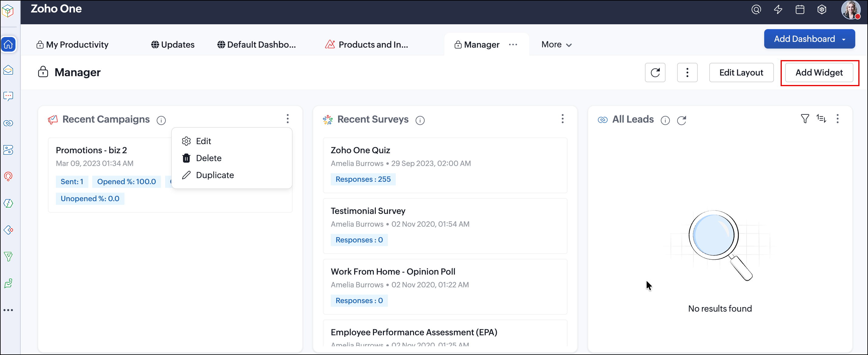868x355 pixels.
Task: Open the green funnel sidebar icon
Action: tap(8, 257)
